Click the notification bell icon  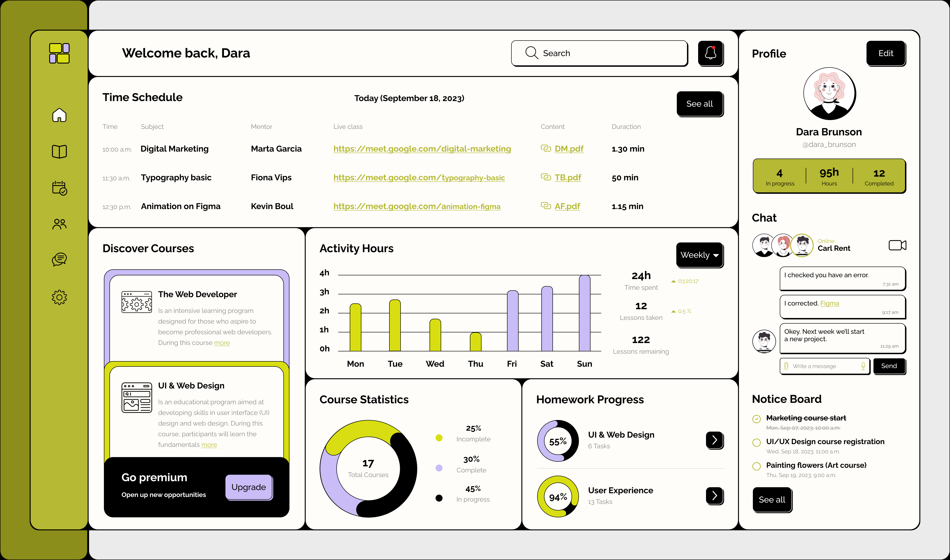[711, 53]
